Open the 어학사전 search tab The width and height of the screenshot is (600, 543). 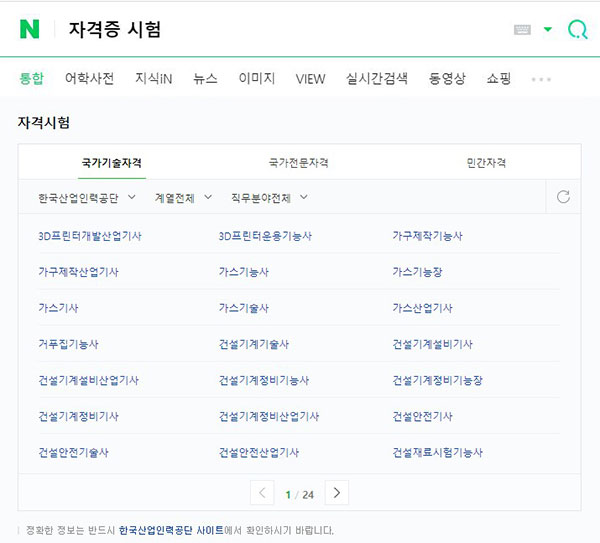pyautogui.click(x=89, y=79)
